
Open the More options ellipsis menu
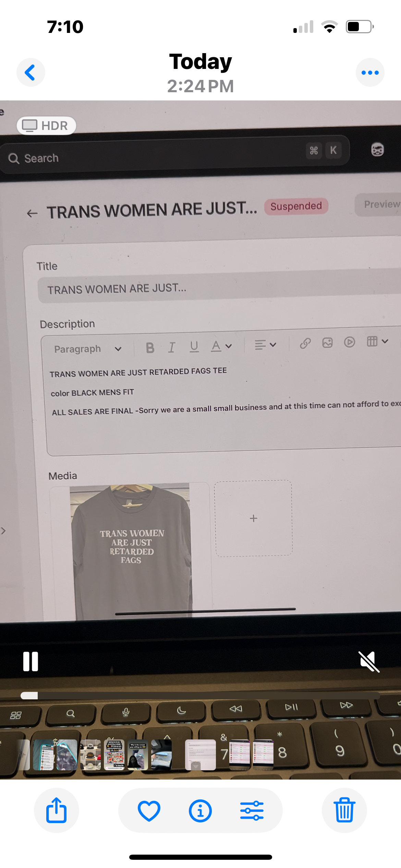370,72
